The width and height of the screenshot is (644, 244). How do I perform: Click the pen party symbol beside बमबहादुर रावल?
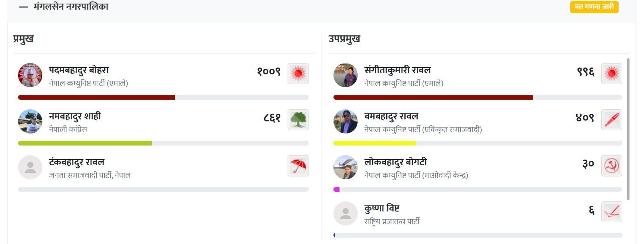coord(611,120)
